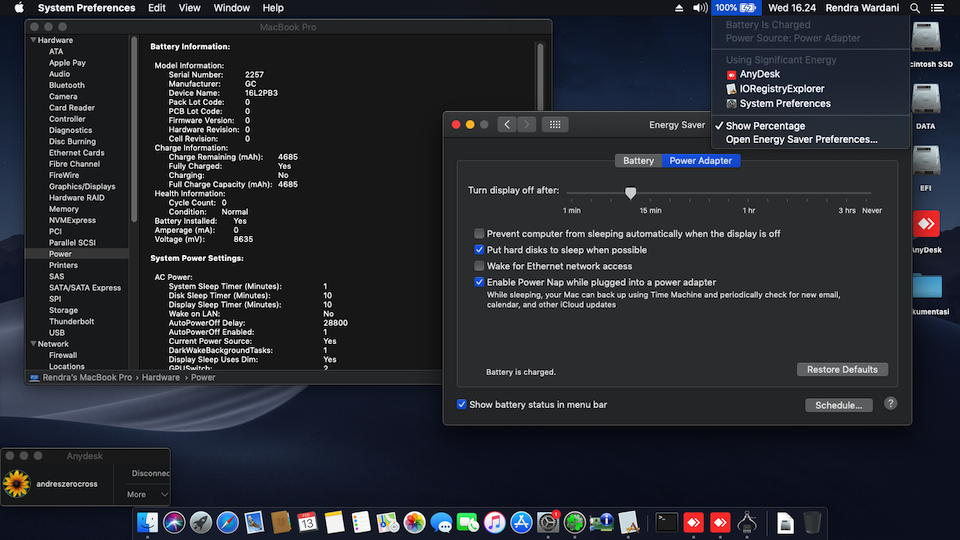
Task: Show all preferences grid button
Action: [x=555, y=124]
